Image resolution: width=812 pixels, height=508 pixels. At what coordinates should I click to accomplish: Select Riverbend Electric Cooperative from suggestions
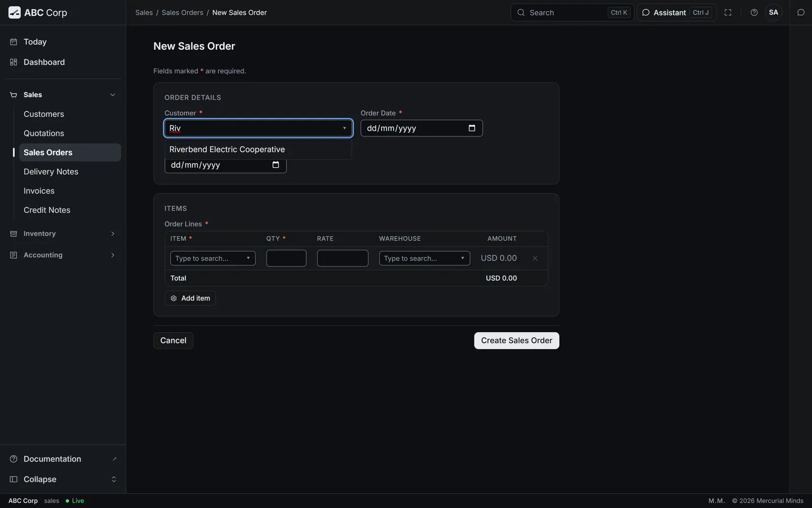(258, 149)
